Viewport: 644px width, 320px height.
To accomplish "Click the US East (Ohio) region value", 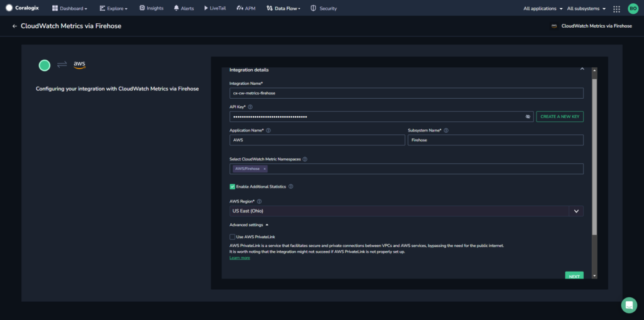I will click(248, 211).
